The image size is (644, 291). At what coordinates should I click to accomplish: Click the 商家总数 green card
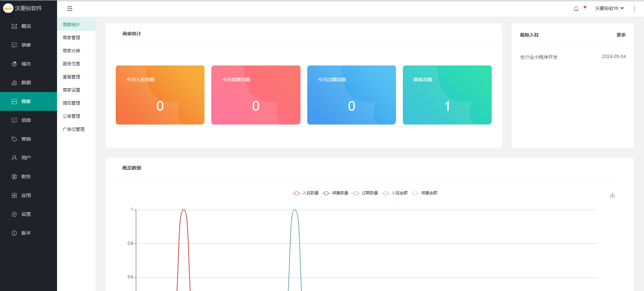pyautogui.click(x=447, y=95)
